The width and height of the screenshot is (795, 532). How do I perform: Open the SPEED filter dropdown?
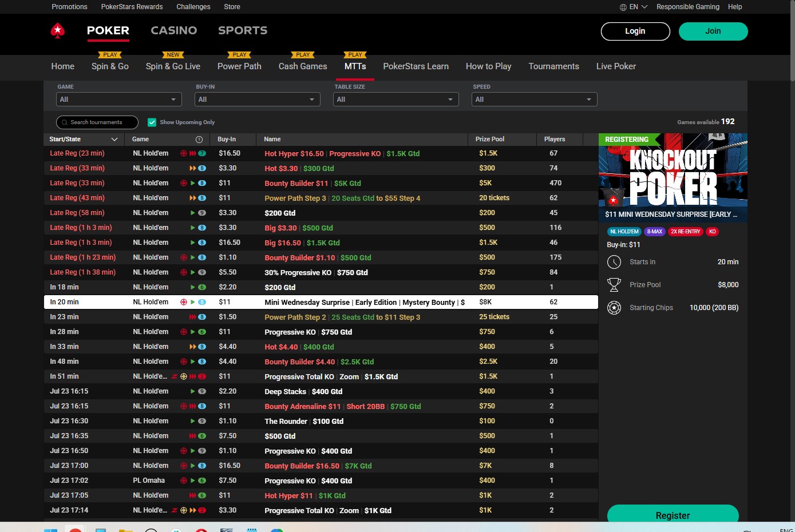coord(535,100)
